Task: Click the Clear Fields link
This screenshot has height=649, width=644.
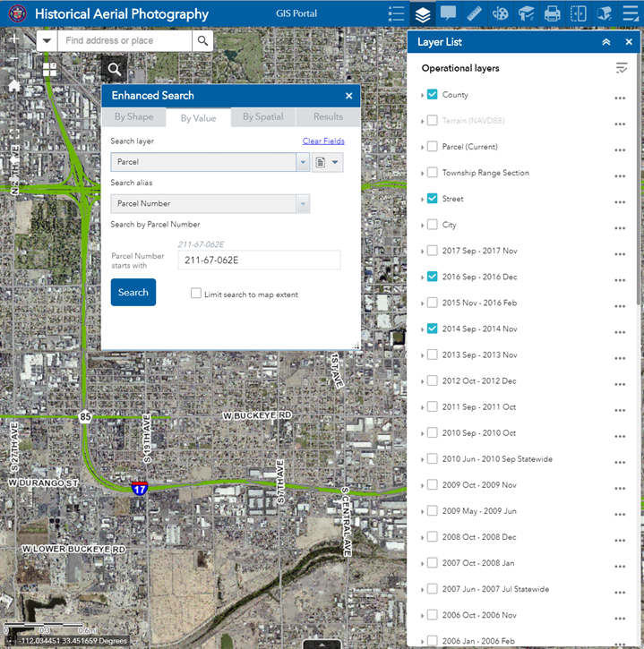Action: click(x=323, y=141)
